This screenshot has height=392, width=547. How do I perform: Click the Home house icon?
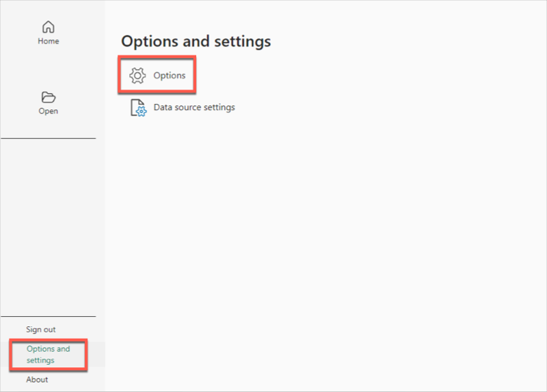coord(48,27)
